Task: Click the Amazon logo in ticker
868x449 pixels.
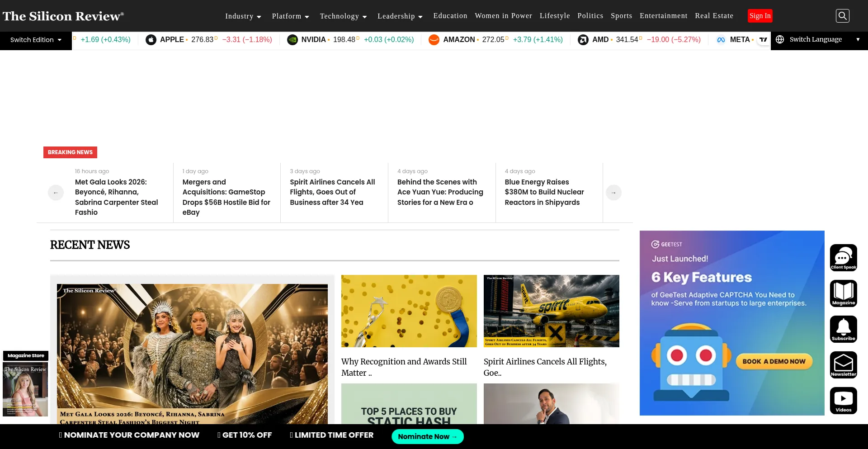Action: [434, 40]
